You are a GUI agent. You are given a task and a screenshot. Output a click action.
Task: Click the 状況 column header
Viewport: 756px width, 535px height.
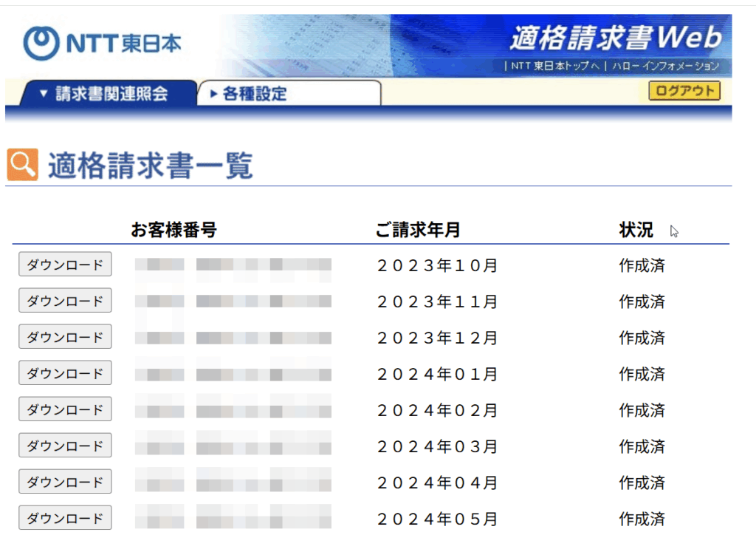click(636, 231)
